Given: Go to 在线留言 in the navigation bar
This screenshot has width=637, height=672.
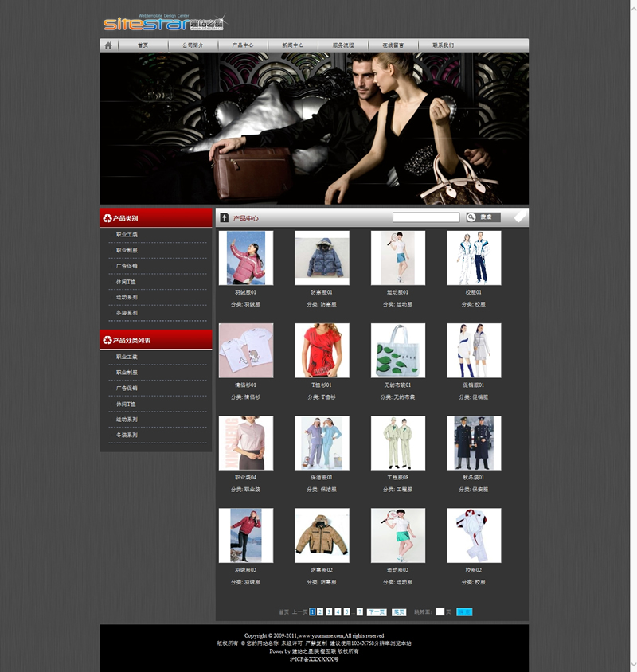Looking at the screenshot, I should point(393,45).
